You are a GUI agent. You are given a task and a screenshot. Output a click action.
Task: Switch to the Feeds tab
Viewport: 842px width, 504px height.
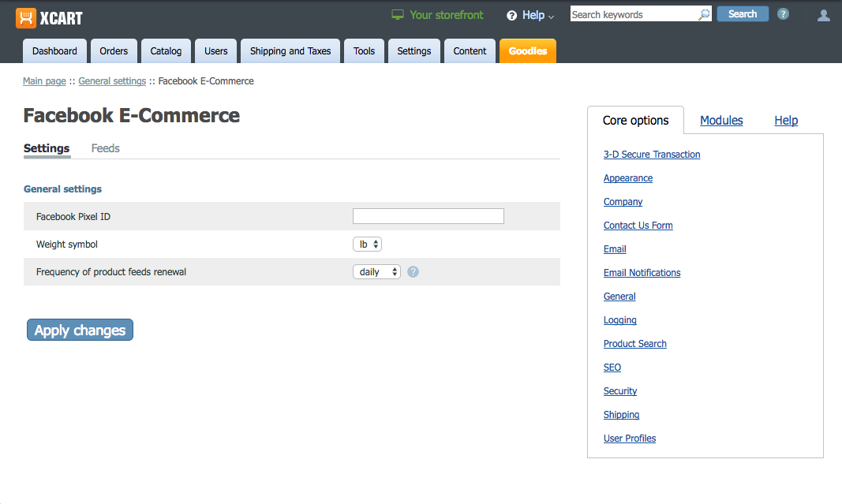pyautogui.click(x=105, y=148)
